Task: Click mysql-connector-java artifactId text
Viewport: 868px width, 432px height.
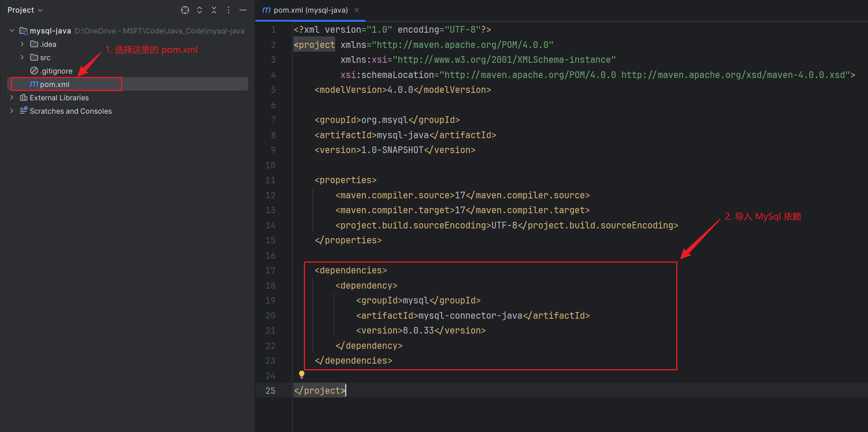Action: [x=470, y=316]
